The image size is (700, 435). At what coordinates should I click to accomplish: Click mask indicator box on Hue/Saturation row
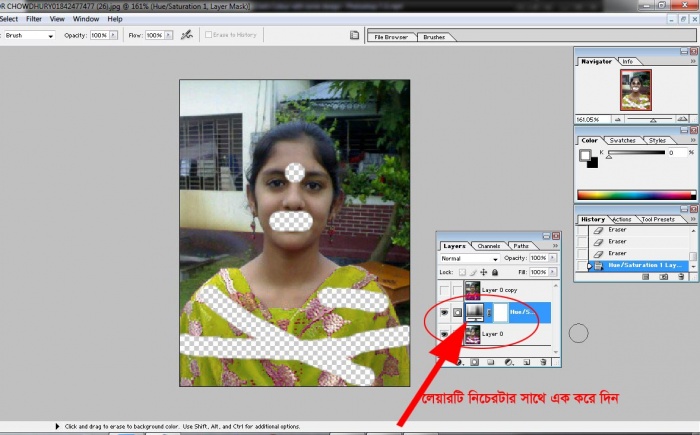pos(457,312)
